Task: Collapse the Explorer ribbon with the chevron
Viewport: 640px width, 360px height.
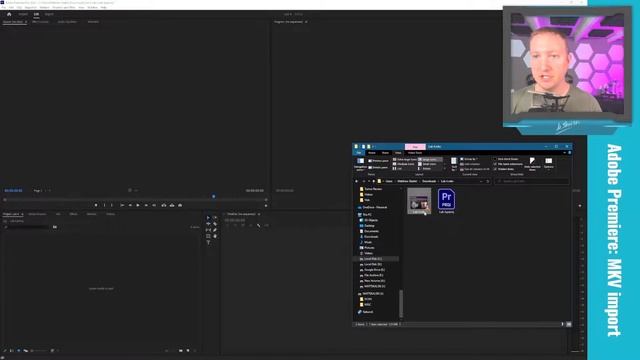Action: tap(564, 153)
